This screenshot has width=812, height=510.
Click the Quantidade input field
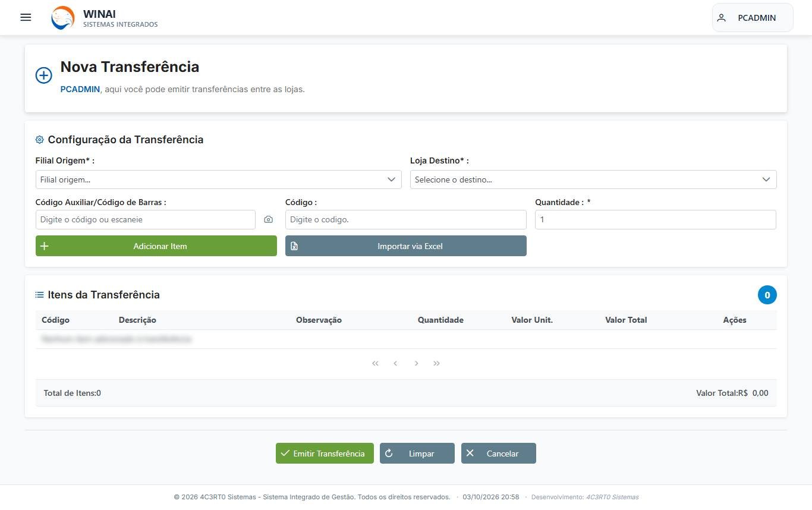[x=656, y=219]
